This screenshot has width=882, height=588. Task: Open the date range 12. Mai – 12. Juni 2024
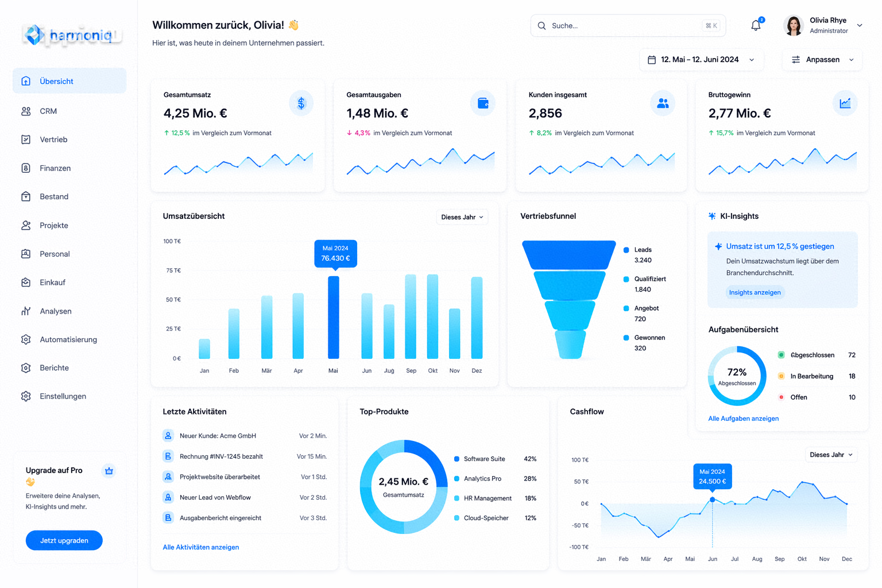tap(701, 60)
